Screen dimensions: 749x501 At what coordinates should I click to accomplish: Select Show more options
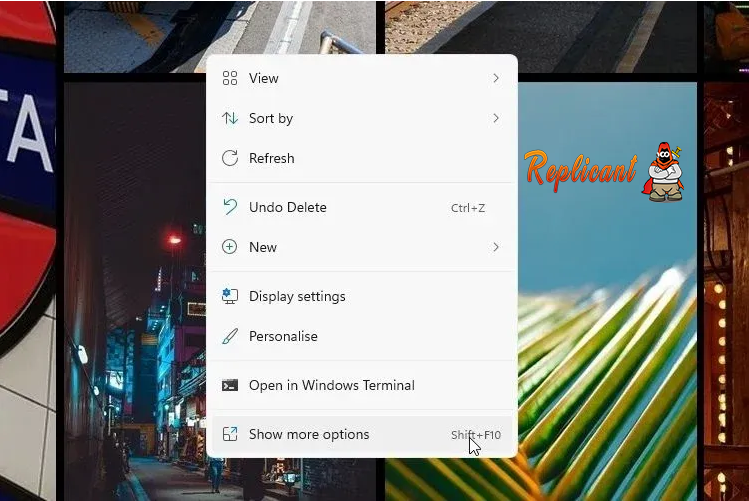pyautogui.click(x=362, y=435)
